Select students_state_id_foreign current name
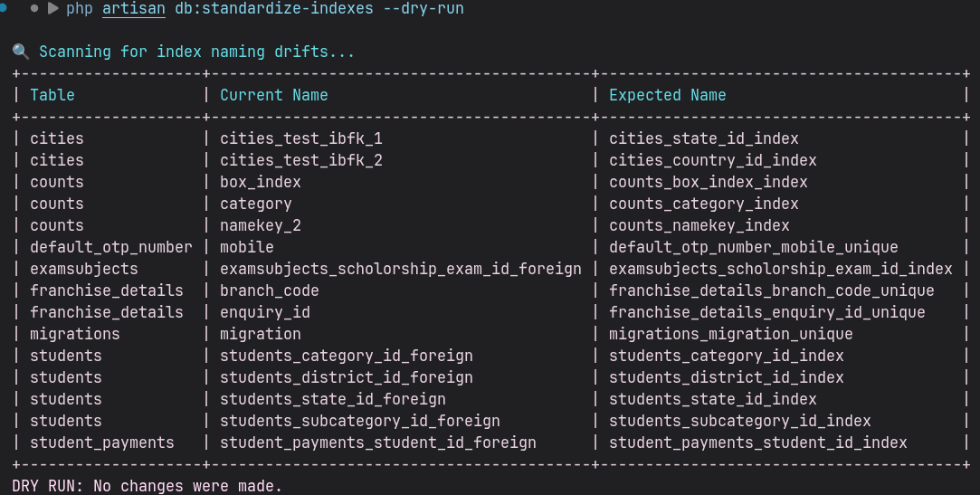 click(332, 399)
